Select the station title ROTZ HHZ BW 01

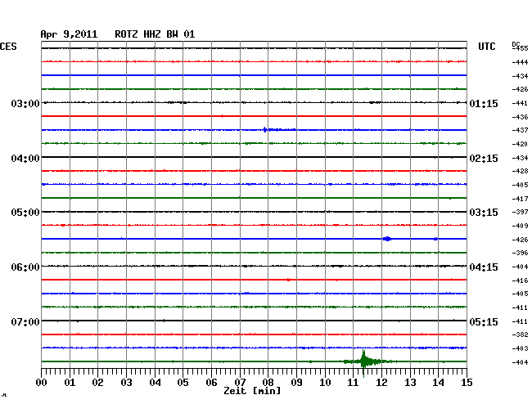pyautogui.click(x=155, y=34)
